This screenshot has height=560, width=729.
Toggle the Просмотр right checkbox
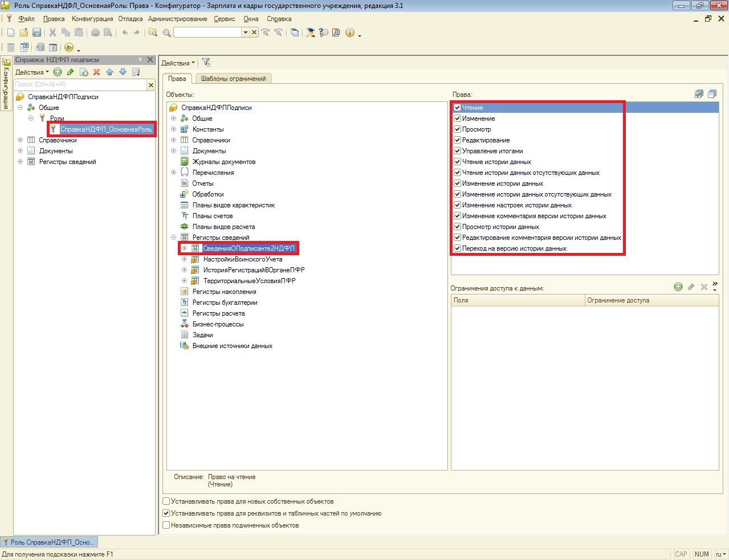(x=457, y=129)
